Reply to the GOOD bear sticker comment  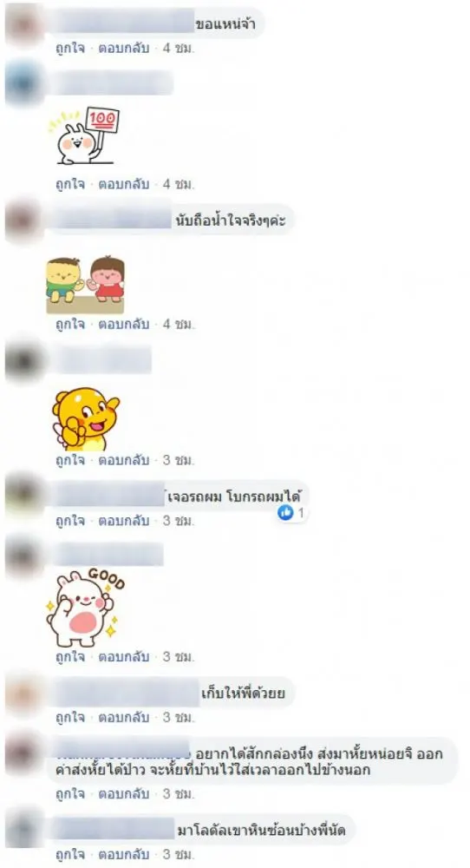tap(124, 657)
